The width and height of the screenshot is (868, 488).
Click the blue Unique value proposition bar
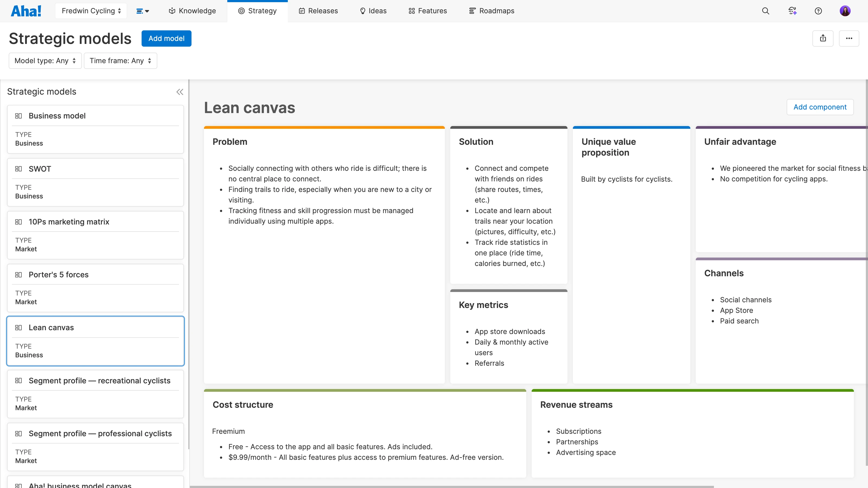pos(631,127)
